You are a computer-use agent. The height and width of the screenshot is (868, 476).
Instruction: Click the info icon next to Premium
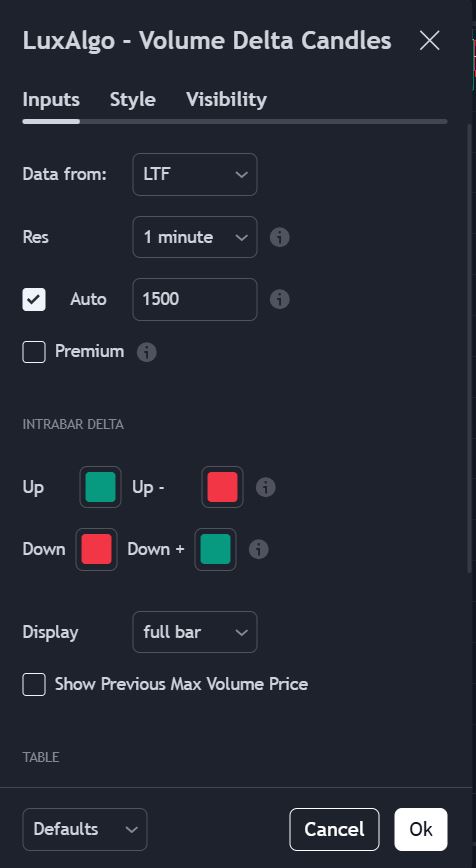[147, 352]
